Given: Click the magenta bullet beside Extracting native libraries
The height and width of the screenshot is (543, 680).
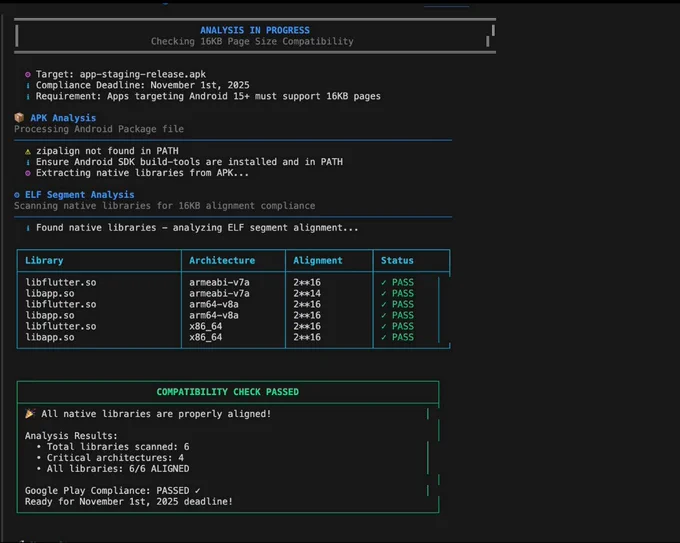Looking at the screenshot, I should click(28, 173).
